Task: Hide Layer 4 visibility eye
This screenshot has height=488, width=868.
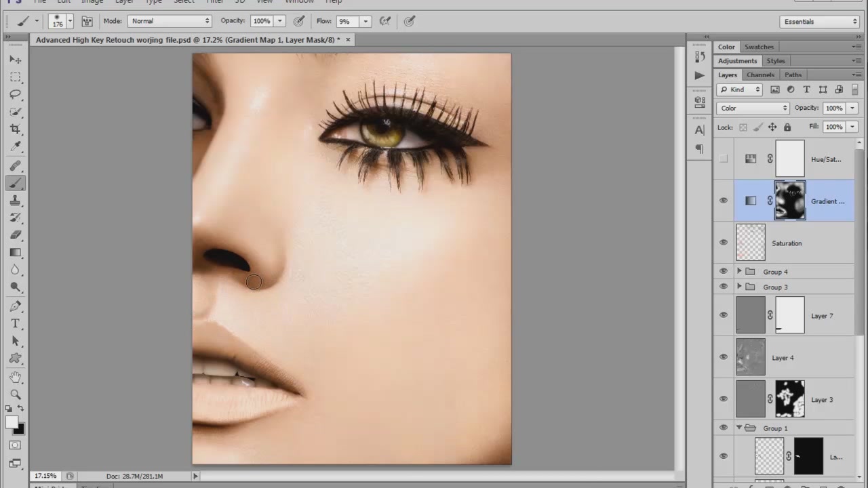Action: click(x=724, y=357)
